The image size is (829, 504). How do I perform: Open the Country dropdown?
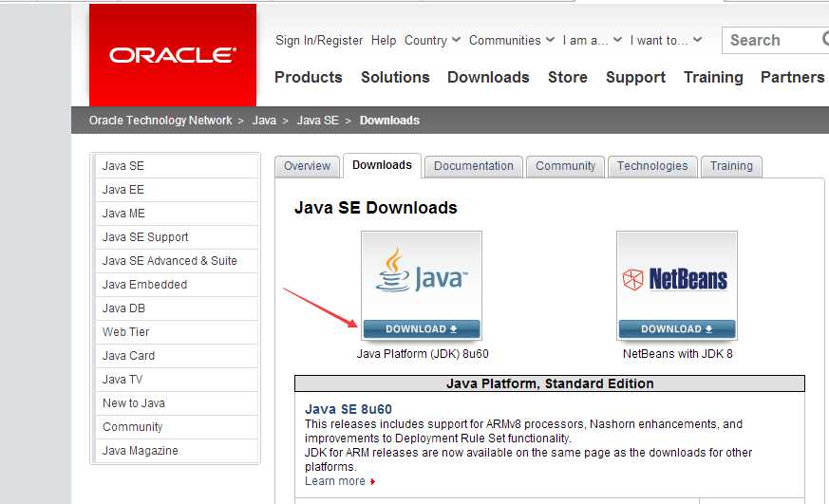[x=432, y=40]
